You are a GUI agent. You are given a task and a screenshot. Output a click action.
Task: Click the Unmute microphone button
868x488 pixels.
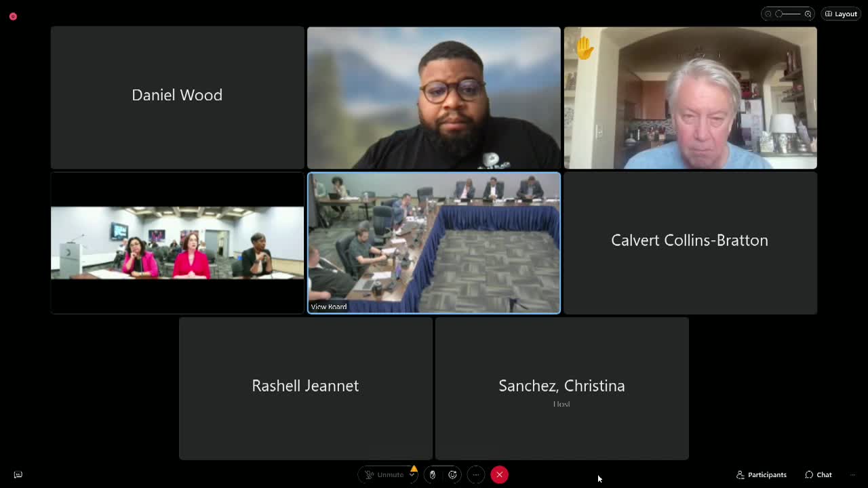pyautogui.click(x=384, y=474)
